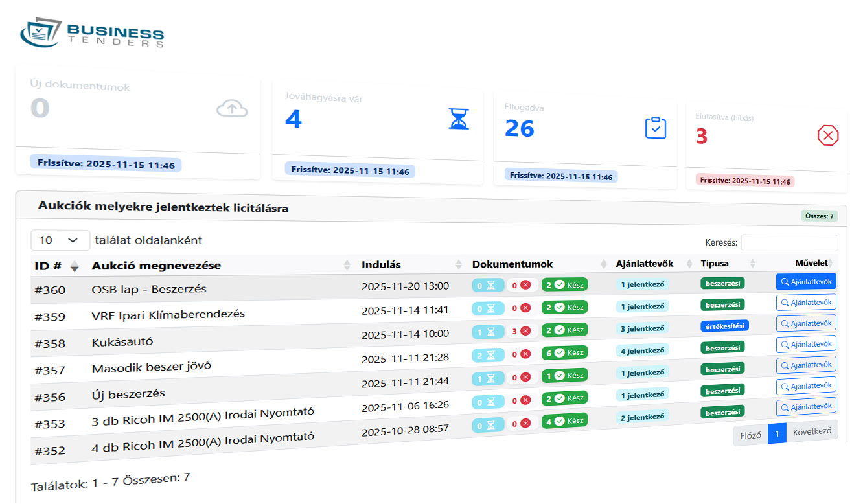This screenshot has width=852, height=504.
Task: Go to page 1 in pagination
Action: pos(776,434)
